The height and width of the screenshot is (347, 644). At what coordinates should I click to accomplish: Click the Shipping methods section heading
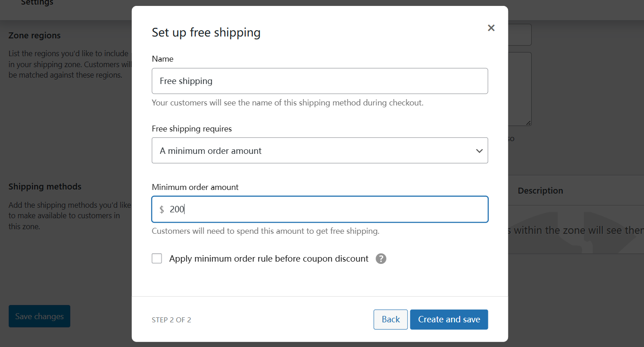tap(45, 186)
